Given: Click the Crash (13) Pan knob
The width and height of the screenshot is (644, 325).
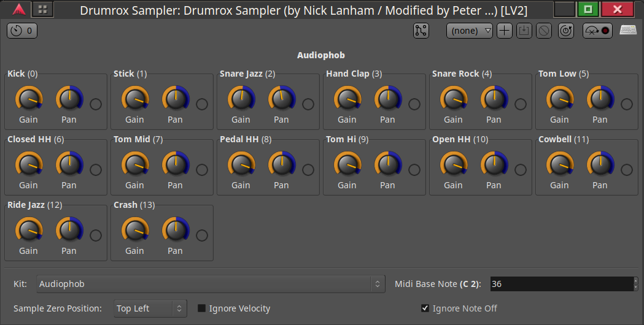Looking at the screenshot, I should (176, 230).
